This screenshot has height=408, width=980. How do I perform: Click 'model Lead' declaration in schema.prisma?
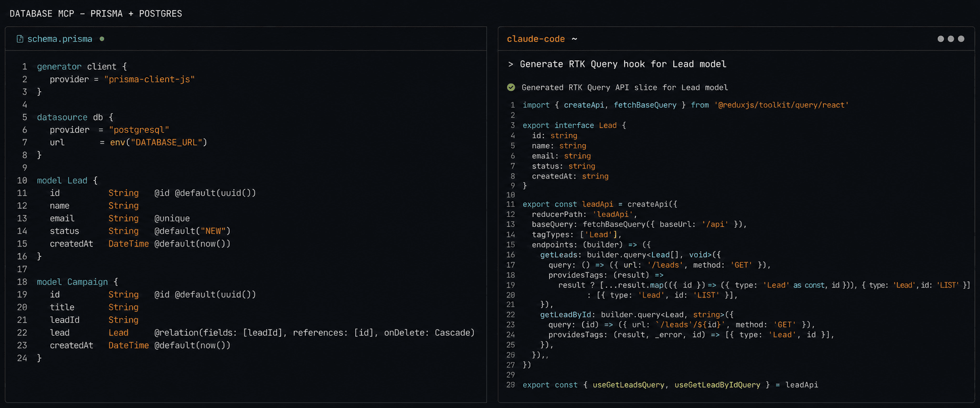click(62, 181)
